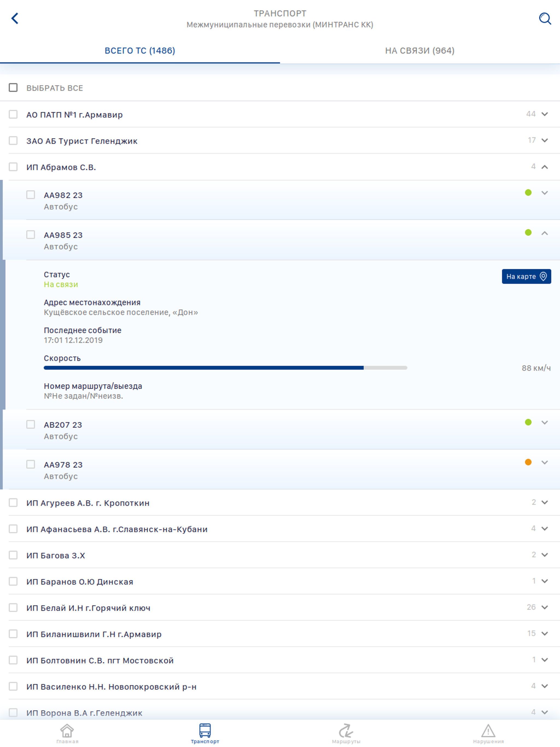This screenshot has width=560, height=747.
Task: Select vehicle АА982 23 checkbox
Action: pyautogui.click(x=31, y=194)
